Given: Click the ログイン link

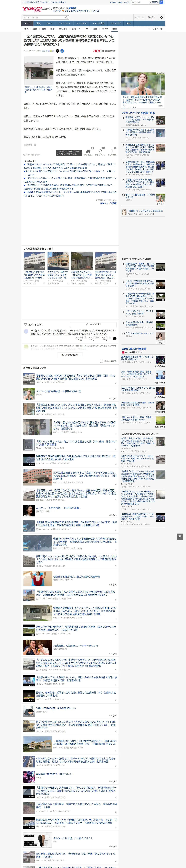Looking at the screenshot, I should pyautogui.click(x=57, y=11).
